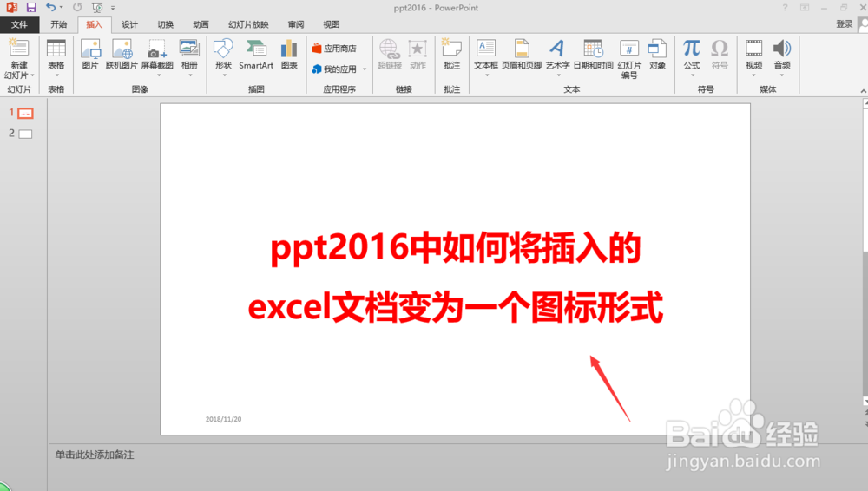The width and height of the screenshot is (868, 491).
Task: Collapse the ribbon with the chevron
Action: coord(863,90)
